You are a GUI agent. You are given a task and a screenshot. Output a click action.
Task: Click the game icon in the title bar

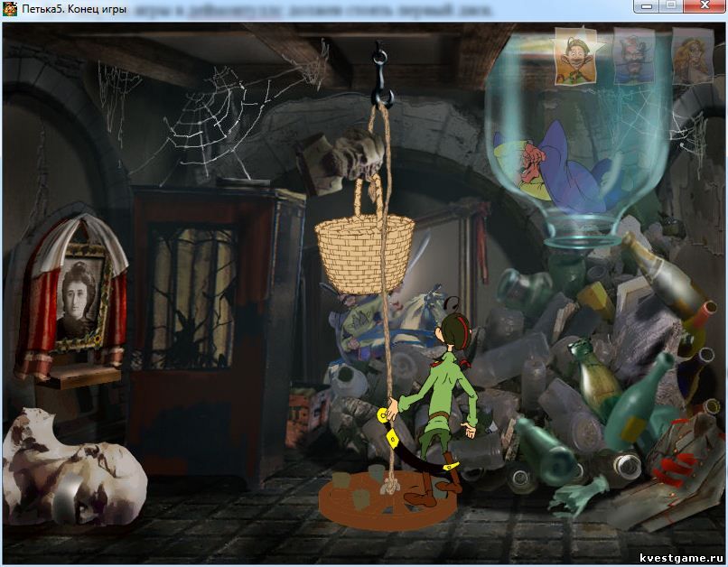click(10, 9)
